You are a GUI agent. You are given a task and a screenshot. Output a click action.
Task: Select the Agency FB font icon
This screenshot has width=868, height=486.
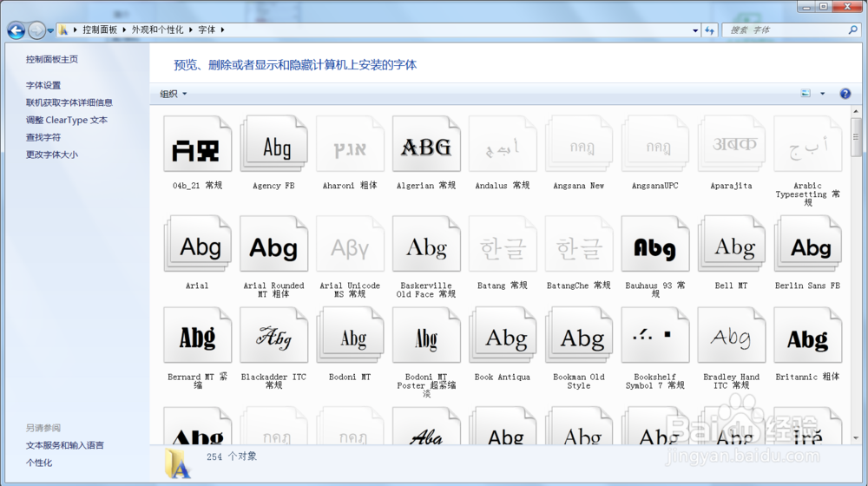[x=274, y=144]
